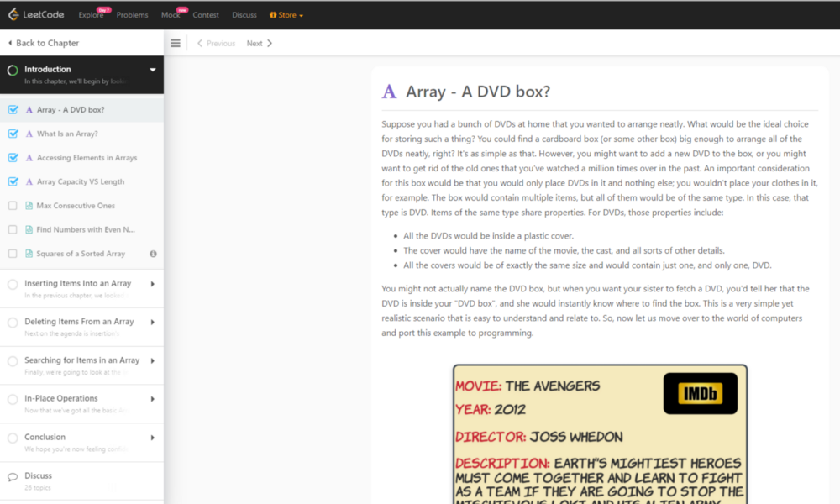This screenshot has height=504, width=840.
Task: Open Array Capacity VS Length lesson
Action: pyautogui.click(x=82, y=182)
